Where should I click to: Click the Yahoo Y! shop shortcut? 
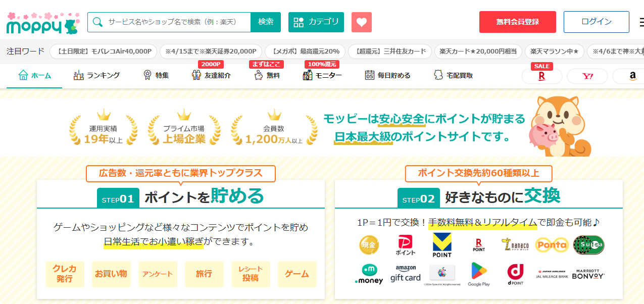click(587, 76)
